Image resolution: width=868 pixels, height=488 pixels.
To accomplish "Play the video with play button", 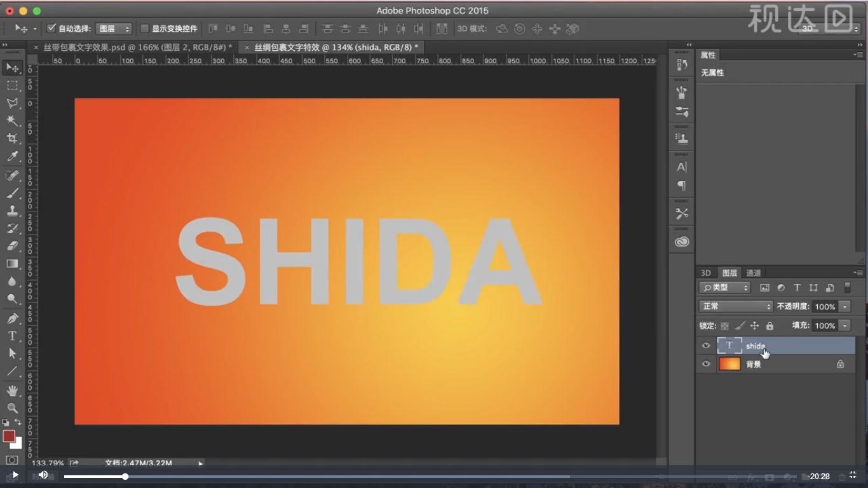I will click(15, 475).
